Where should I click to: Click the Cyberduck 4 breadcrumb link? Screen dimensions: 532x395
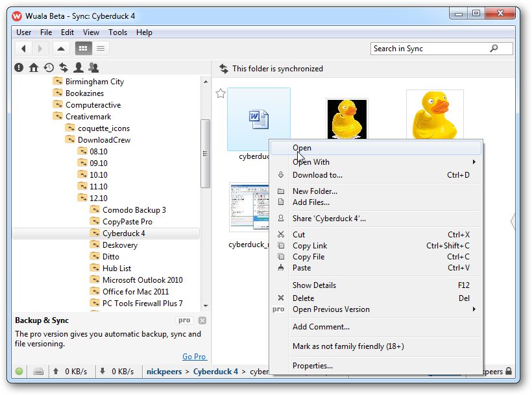215,372
